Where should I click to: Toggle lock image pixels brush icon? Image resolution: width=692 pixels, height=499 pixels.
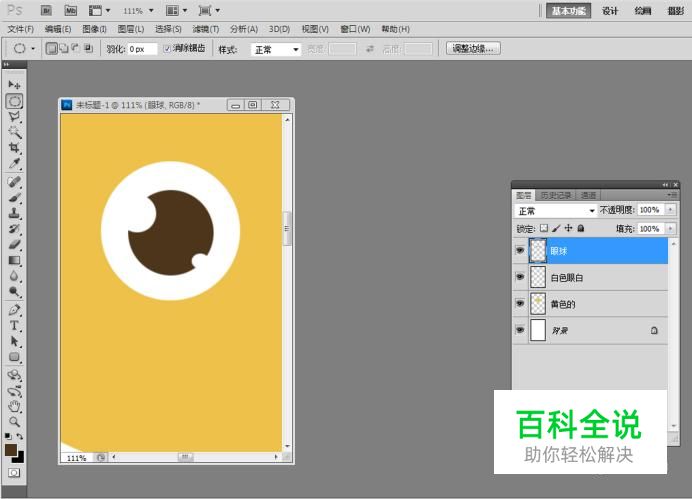[x=556, y=228]
